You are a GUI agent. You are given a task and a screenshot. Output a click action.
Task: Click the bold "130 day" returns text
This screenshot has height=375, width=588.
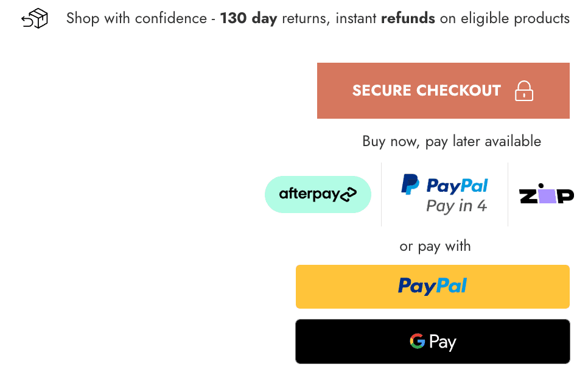pos(248,18)
